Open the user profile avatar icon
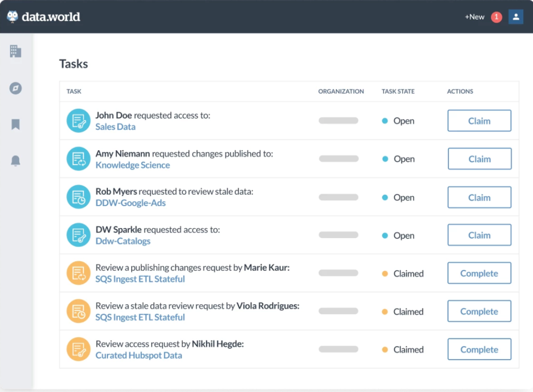Screen dimensions: 533x392 pos(516,17)
